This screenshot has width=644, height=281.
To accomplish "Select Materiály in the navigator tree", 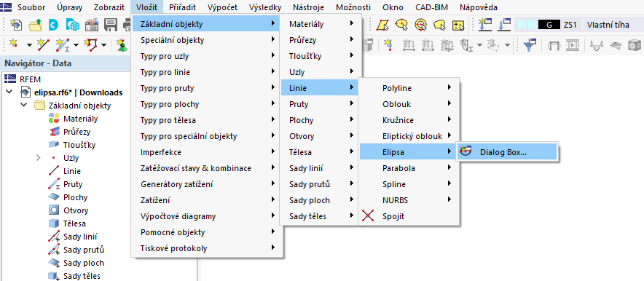I will point(80,119).
